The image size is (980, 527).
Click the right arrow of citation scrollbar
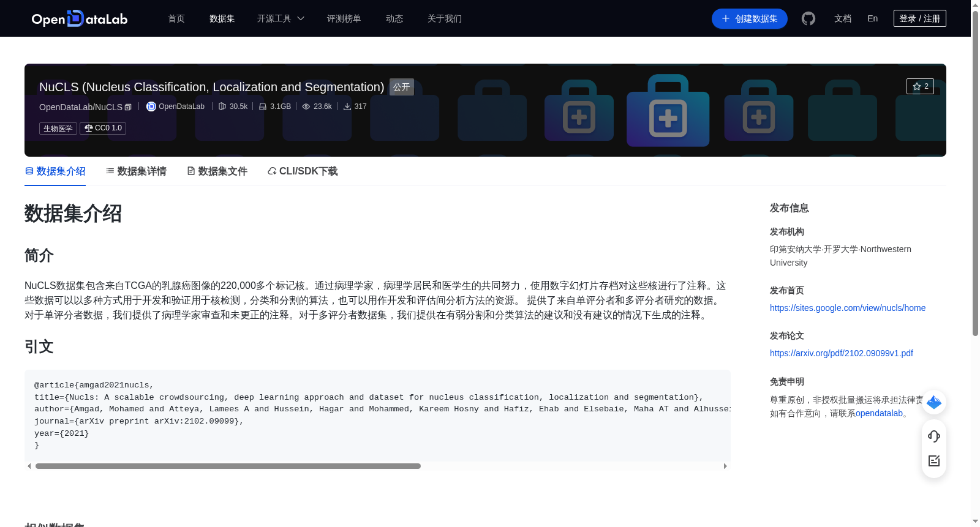725,466
